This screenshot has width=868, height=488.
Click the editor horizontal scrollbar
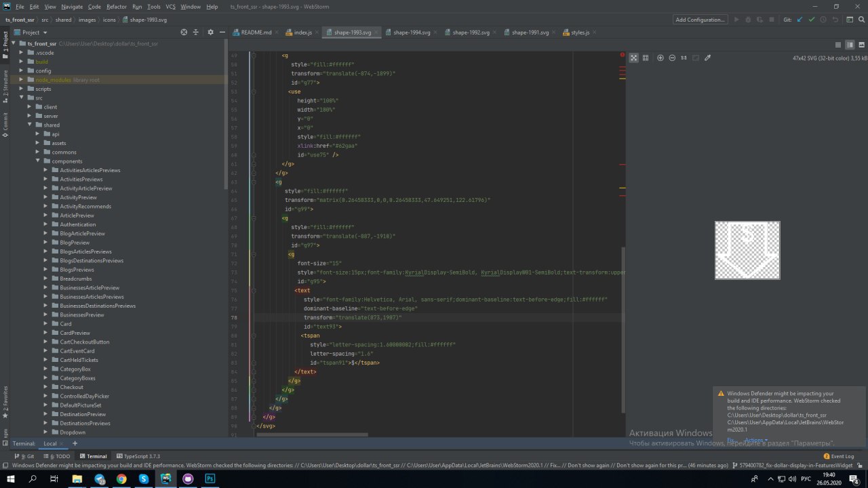click(312, 434)
